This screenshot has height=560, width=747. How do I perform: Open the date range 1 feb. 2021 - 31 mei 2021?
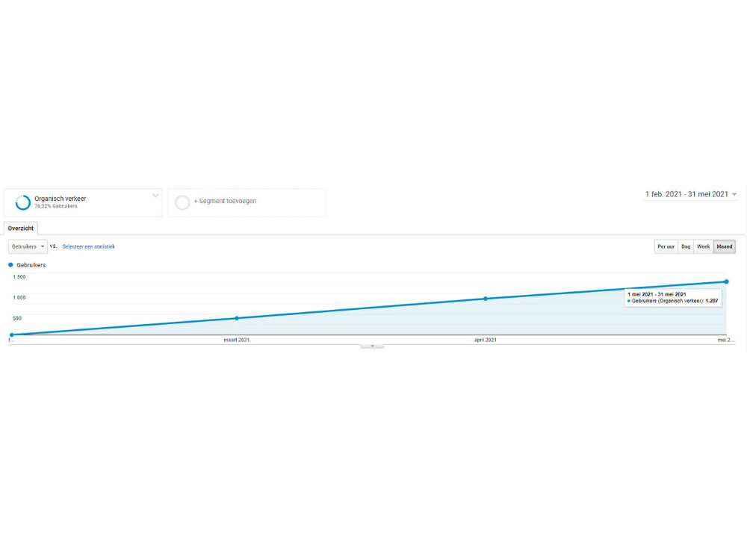click(691, 194)
